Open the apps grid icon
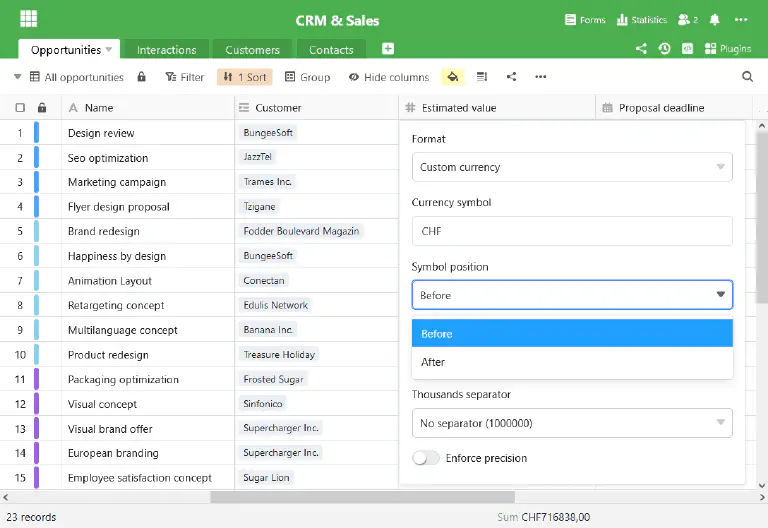This screenshot has height=528, width=768. [x=28, y=19]
